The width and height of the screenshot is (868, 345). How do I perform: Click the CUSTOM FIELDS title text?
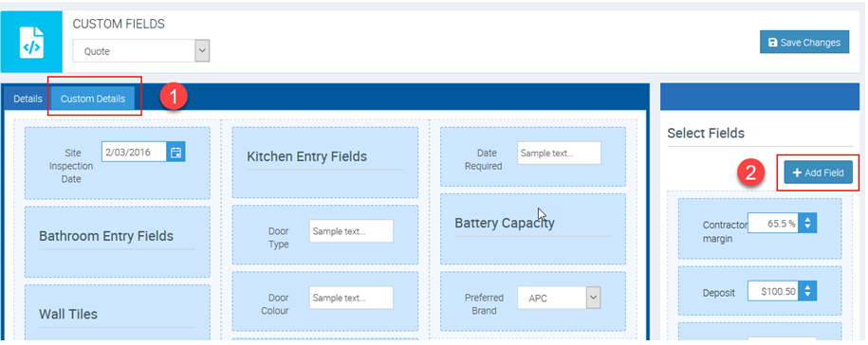(119, 24)
